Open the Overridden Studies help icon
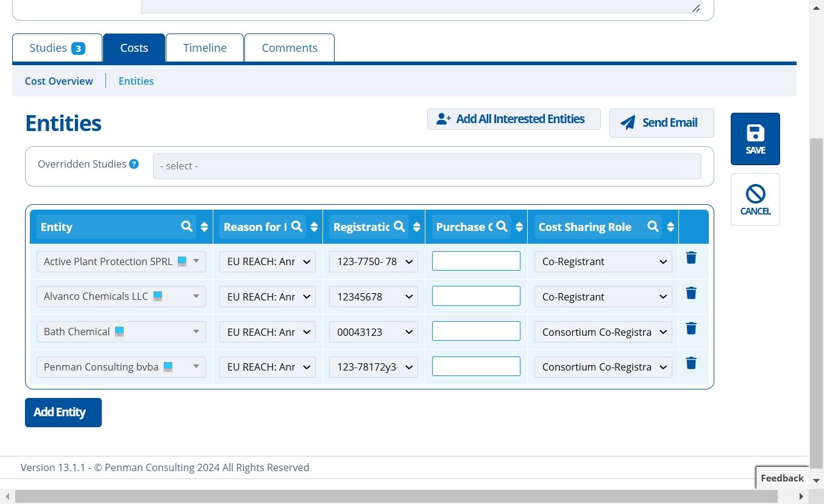This screenshot has width=824, height=504. [x=134, y=164]
